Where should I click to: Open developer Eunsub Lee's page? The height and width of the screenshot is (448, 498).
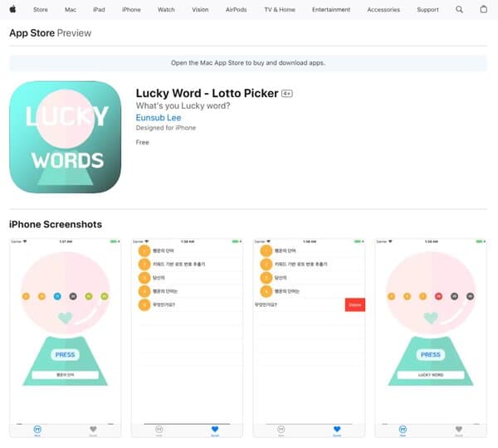(159, 118)
